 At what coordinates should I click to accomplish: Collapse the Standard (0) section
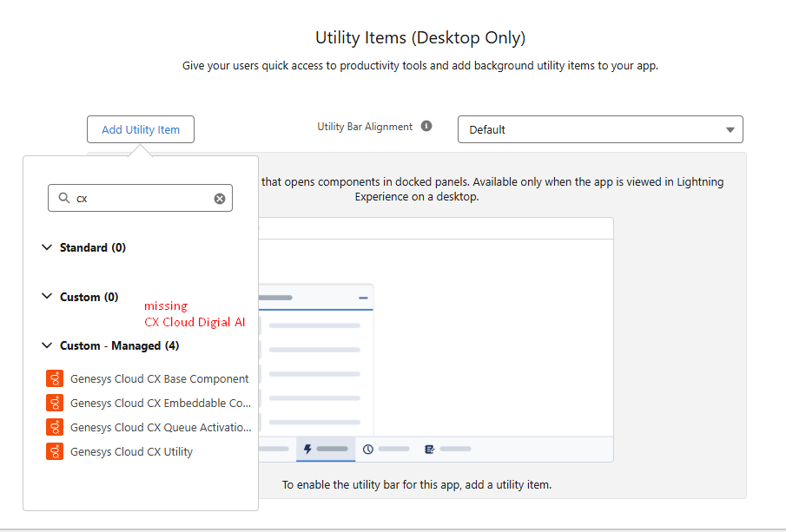point(47,247)
